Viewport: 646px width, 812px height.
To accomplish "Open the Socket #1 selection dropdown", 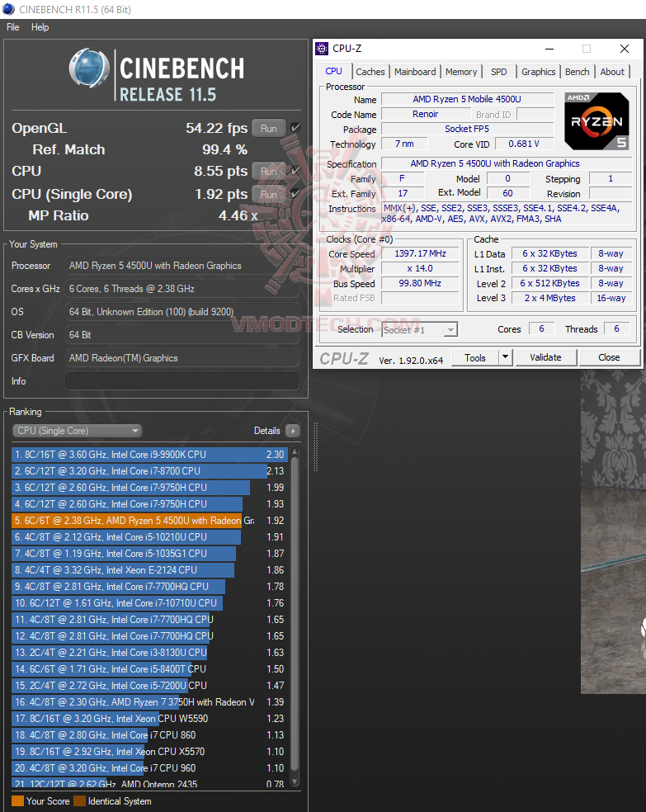I will (420, 330).
